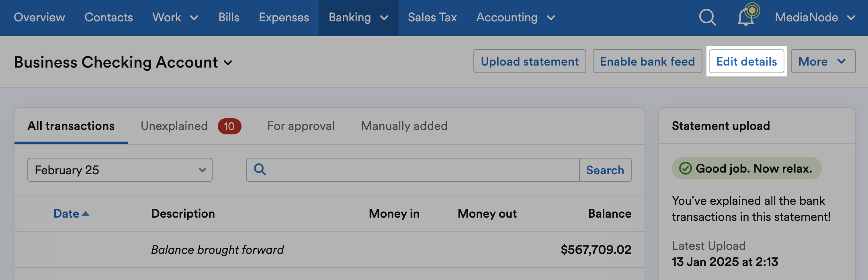868x280 pixels.
Task: Click the magnifier icon inside transaction search field
Action: tap(260, 169)
